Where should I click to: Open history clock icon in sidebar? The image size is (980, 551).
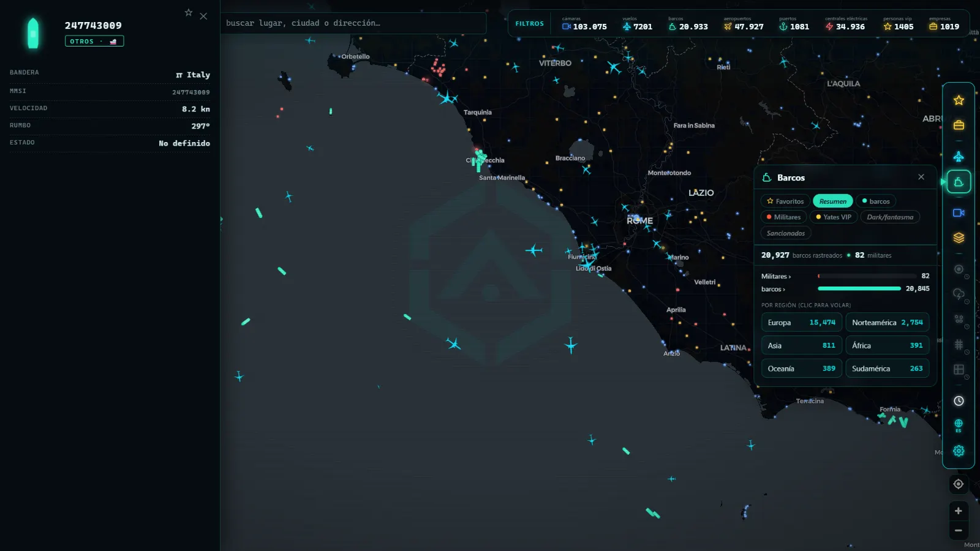point(959,401)
